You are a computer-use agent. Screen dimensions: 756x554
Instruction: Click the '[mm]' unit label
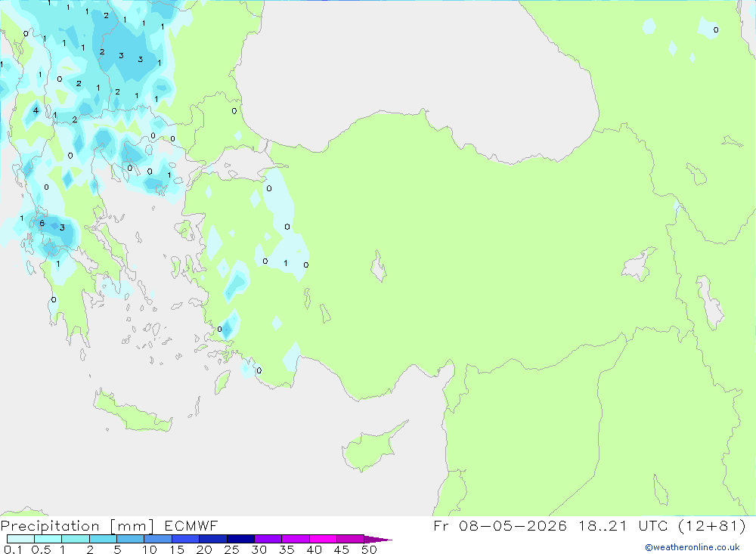pos(132,526)
